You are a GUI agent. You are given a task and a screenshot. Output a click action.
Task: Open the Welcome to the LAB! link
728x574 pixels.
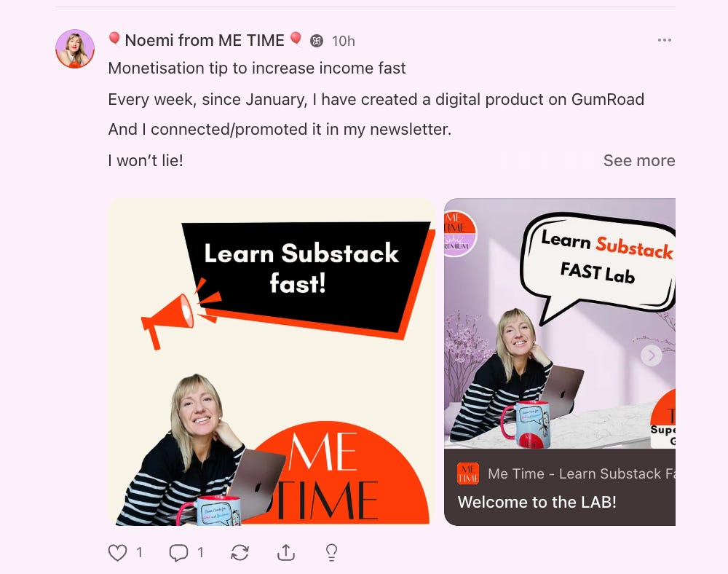[537, 502]
